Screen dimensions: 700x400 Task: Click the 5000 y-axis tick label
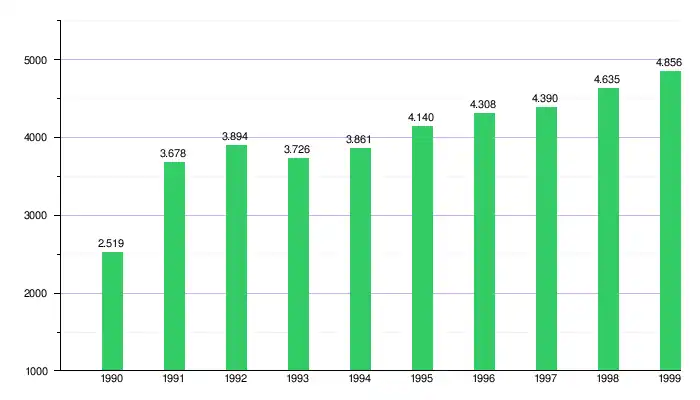[x=36, y=60]
